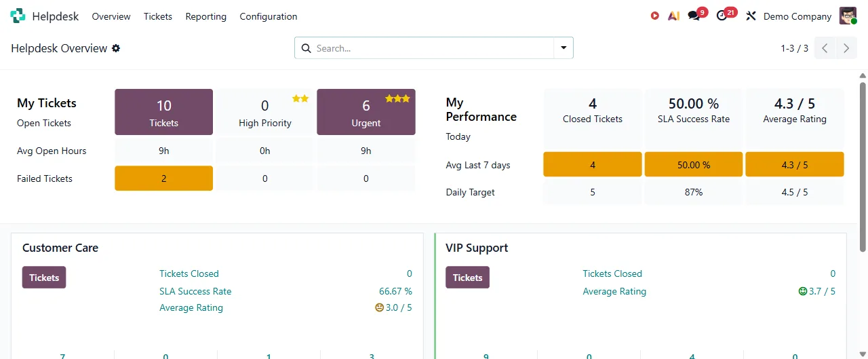Open the 10 Tickets tile
The width and height of the screenshot is (868, 359).
(164, 112)
